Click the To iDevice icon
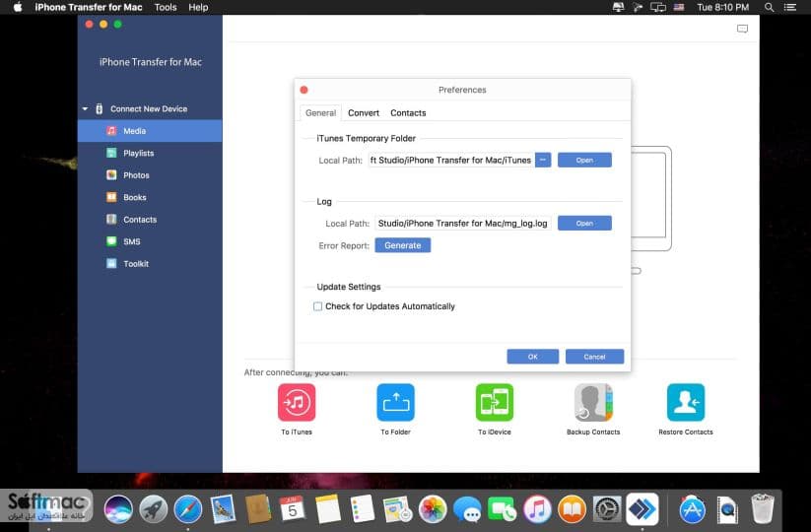Image resolution: width=811 pixels, height=532 pixels. 495,402
